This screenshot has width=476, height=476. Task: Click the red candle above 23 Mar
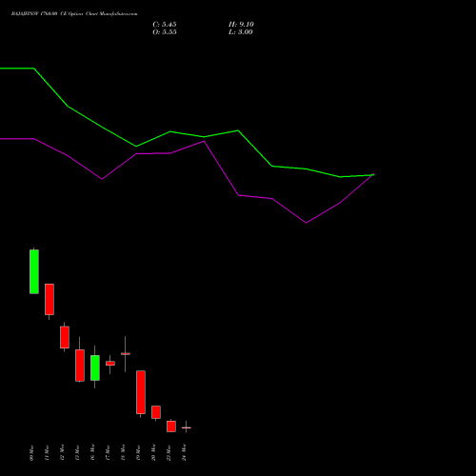pos(171,426)
